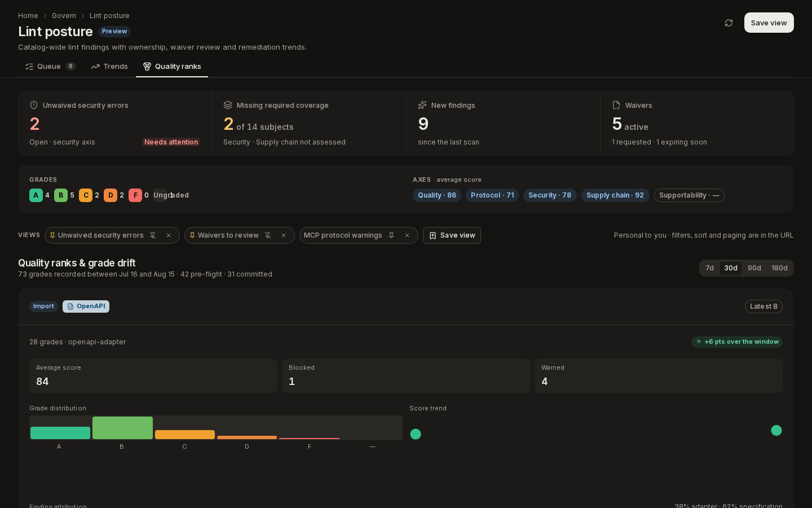
Task: Click the Supply chain · 92 axis chip
Action: tap(615, 195)
